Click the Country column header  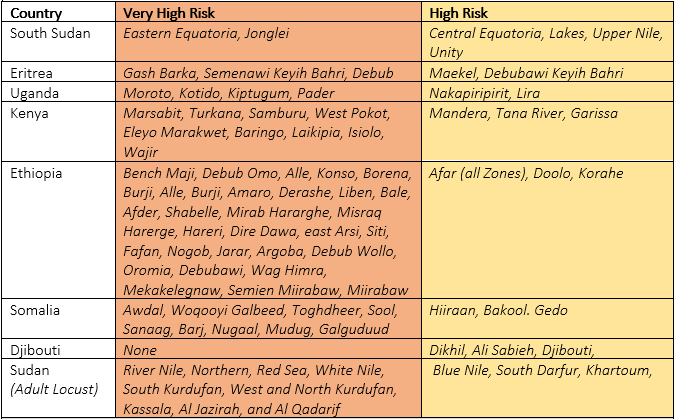[59, 12]
